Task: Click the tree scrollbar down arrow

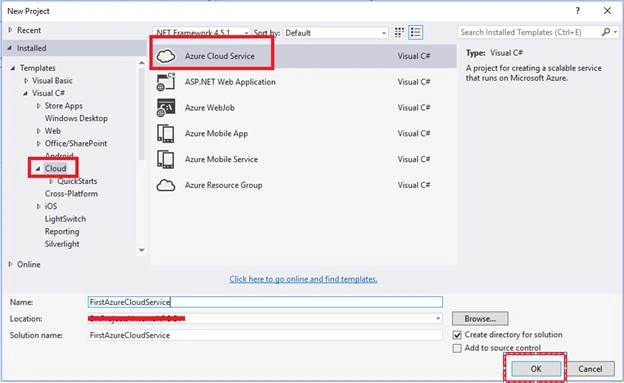Action: tap(142, 250)
